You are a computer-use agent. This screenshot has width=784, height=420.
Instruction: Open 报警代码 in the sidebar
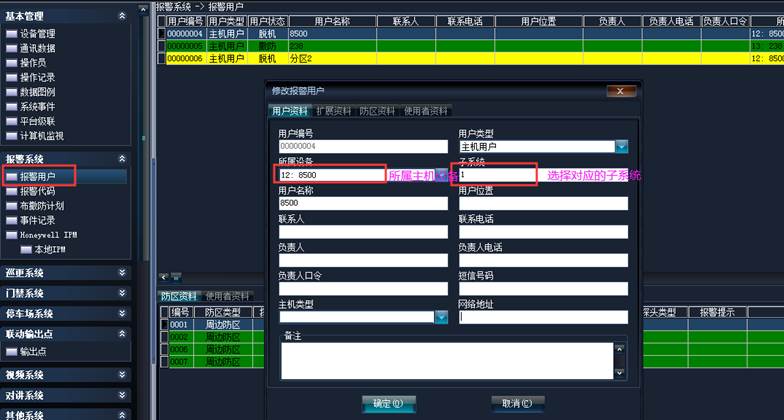37,191
